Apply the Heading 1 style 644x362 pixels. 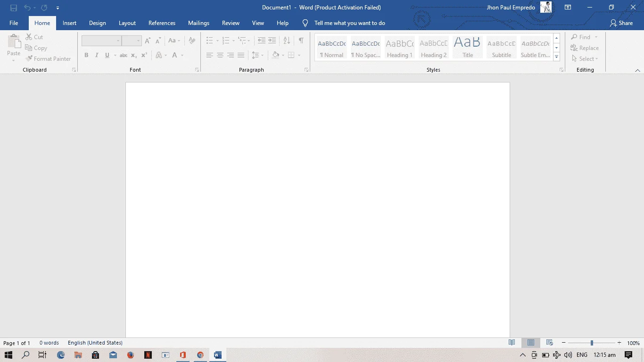400,48
